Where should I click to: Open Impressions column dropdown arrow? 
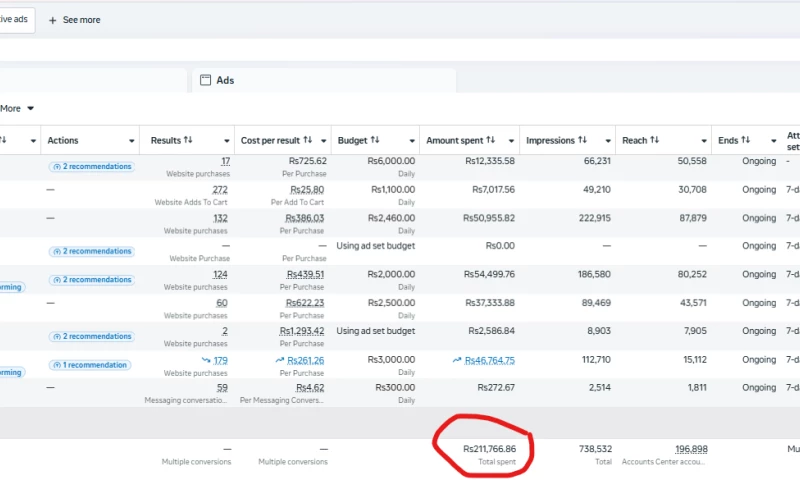click(608, 141)
